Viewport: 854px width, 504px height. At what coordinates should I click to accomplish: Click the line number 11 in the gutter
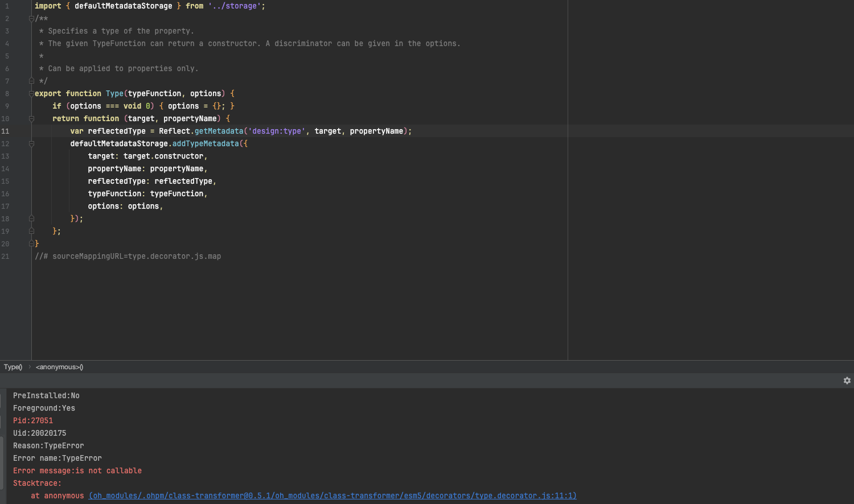[5, 131]
